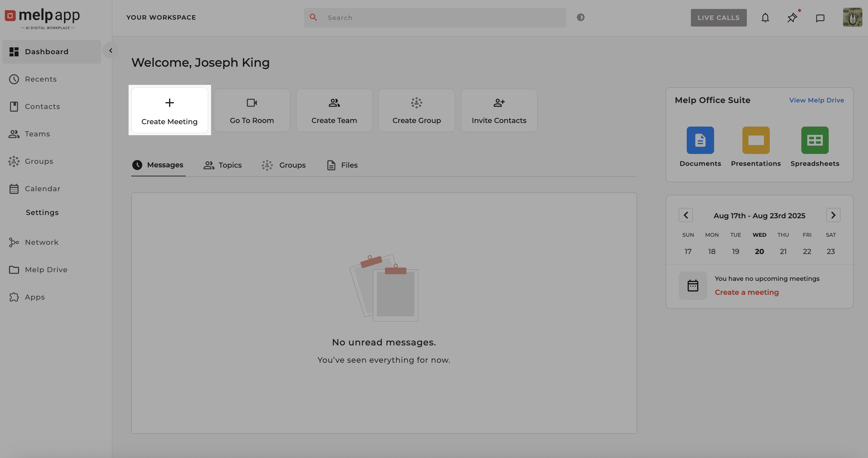Open the Calendar section in the sidebar
868x458 pixels.
pyautogui.click(x=43, y=189)
